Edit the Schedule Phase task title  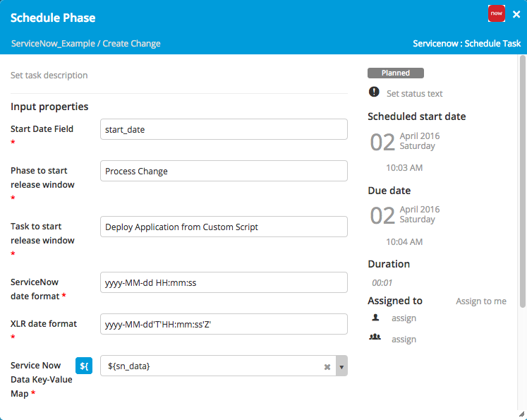53,18
